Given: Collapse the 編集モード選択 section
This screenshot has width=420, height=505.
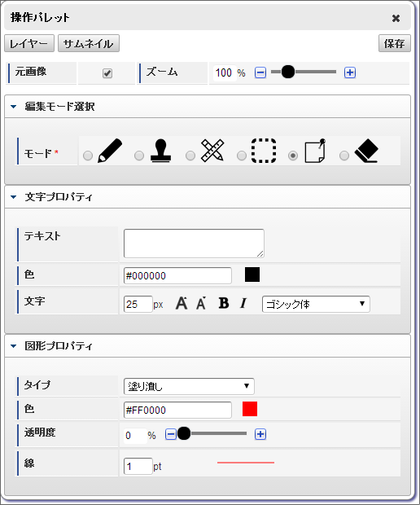Looking at the screenshot, I should point(208,107).
